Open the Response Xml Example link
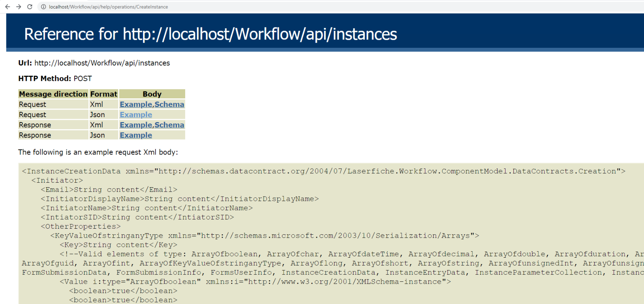This screenshot has width=644, height=304. [x=136, y=125]
